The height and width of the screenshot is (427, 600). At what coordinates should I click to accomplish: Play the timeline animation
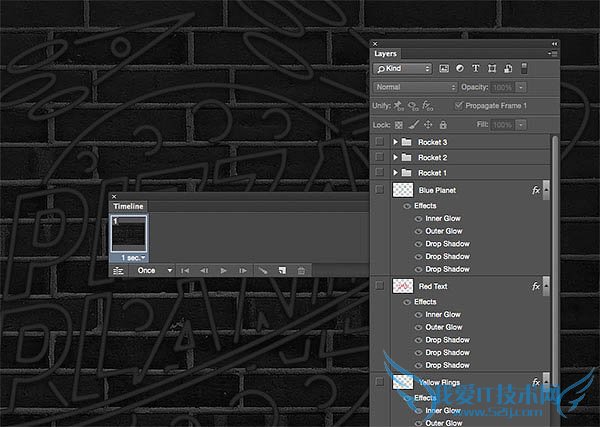pos(223,270)
